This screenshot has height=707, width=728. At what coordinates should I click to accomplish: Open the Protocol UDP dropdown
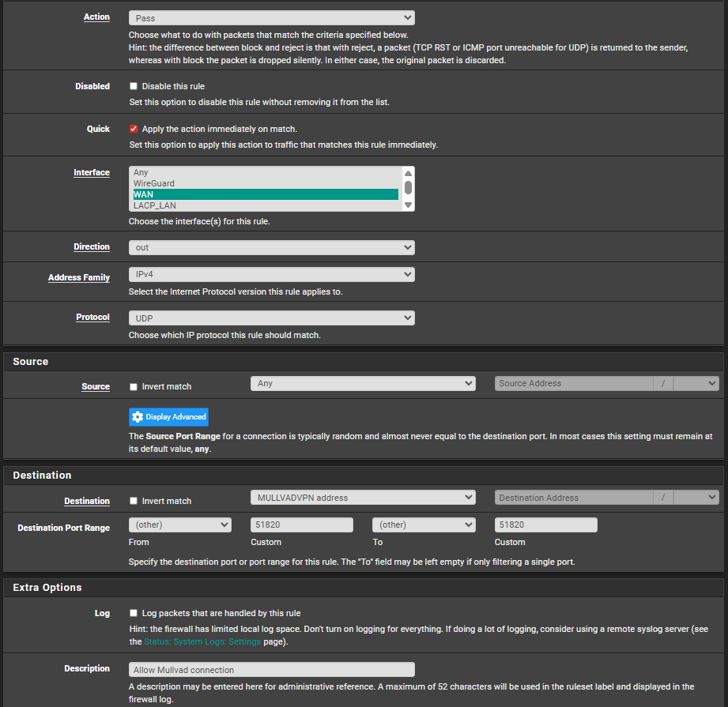271,318
